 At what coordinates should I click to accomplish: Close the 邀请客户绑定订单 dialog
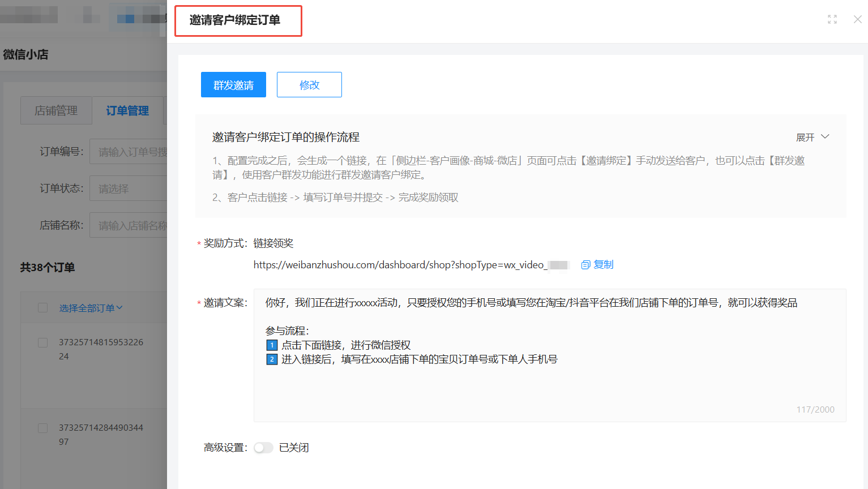point(857,19)
